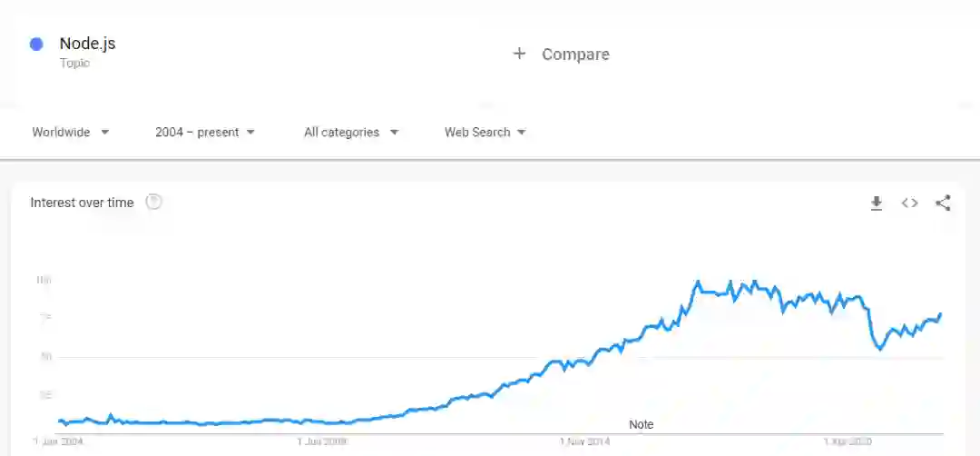The width and height of the screenshot is (980, 456).
Task: Click the Topic label under Node.js
Action: (74, 64)
